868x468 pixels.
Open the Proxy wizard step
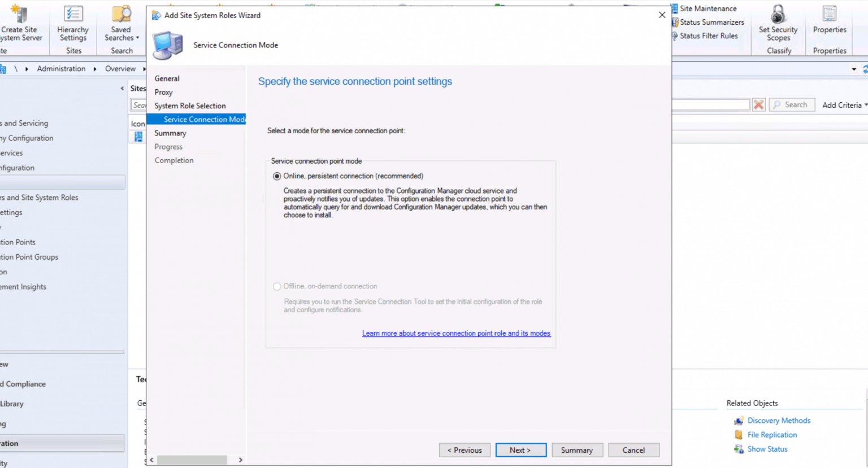coord(163,92)
